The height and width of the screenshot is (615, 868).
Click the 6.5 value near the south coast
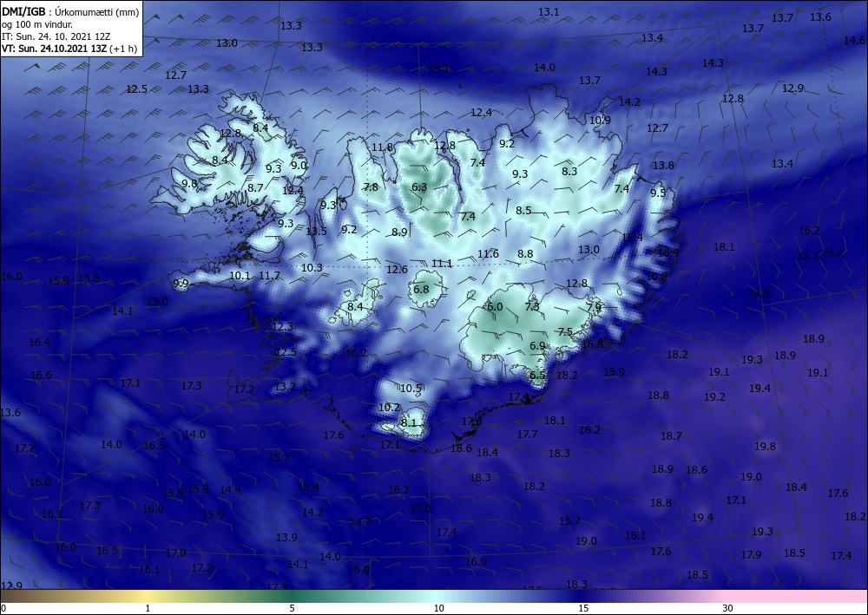pos(537,375)
